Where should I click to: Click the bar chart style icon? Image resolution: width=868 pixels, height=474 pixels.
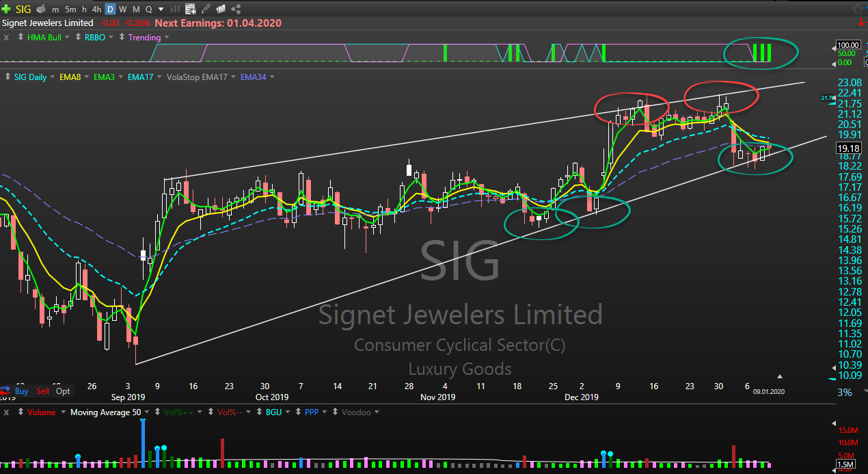(x=175, y=9)
